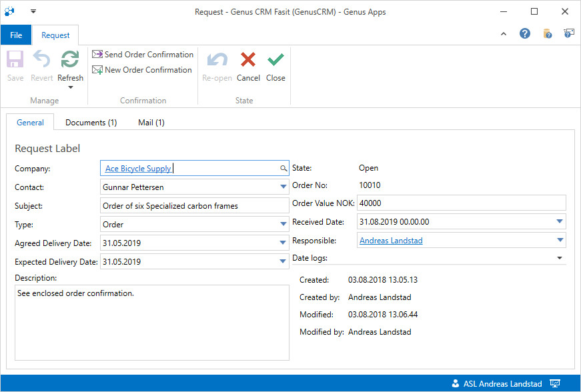Click Send Order Confirmation

[x=143, y=55]
